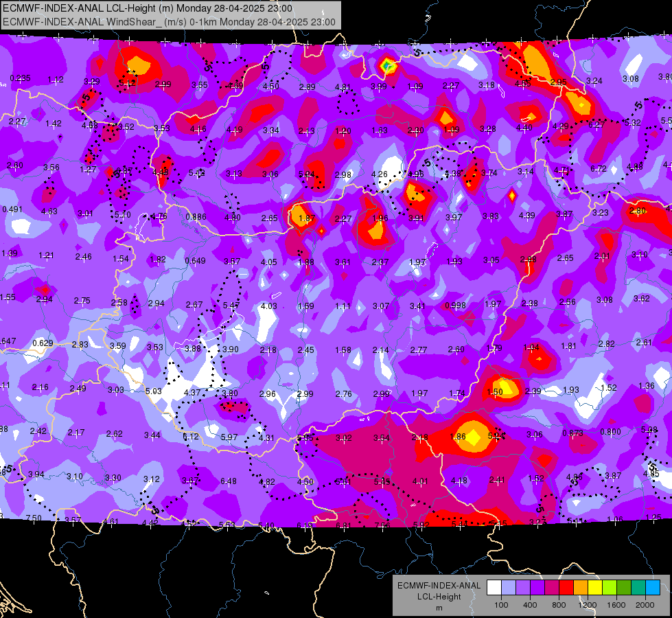Select the white legend color swatch

click(x=494, y=588)
